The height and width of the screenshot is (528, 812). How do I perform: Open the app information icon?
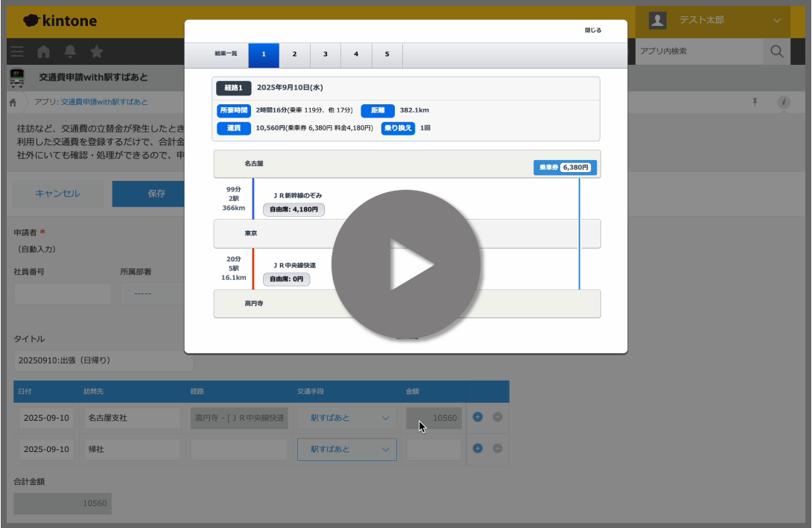[784, 102]
